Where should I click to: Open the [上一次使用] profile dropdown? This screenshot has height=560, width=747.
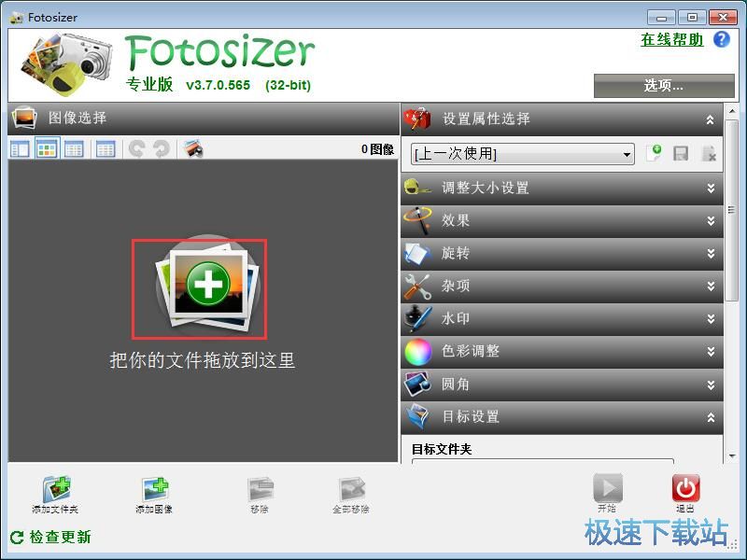point(523,154)
